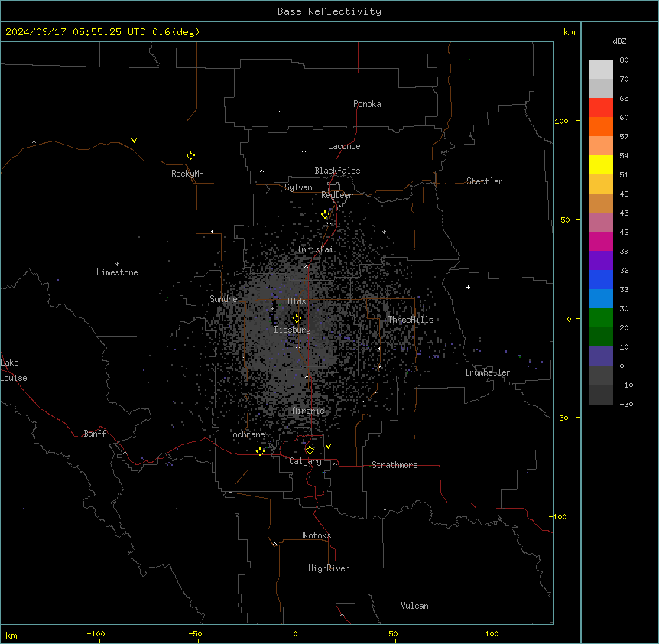The width and height of the screenshot is (659, 644).
Task: Click the Strathmore label
Action: click(x=394, y=465)
